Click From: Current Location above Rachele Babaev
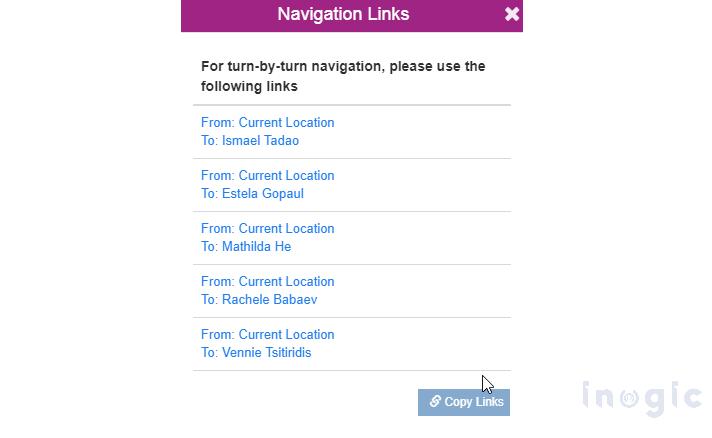 pos(267,282)
